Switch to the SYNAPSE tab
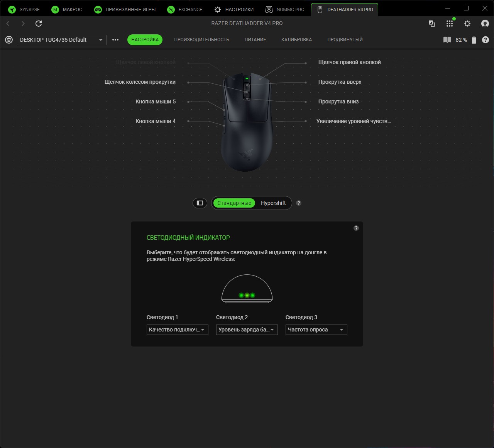Image resolution: width=494 pixels, height=448 pixels. tap(24, 10)
